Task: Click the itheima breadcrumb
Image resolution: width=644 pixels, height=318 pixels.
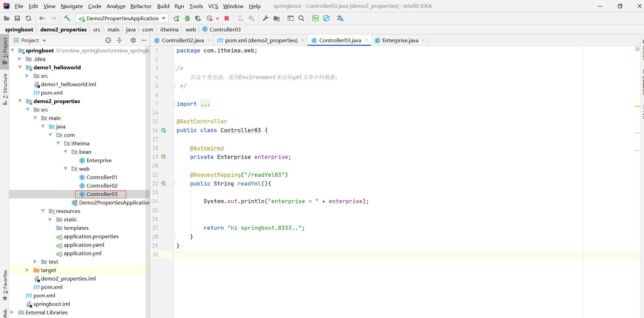Action: click(169, 29)
